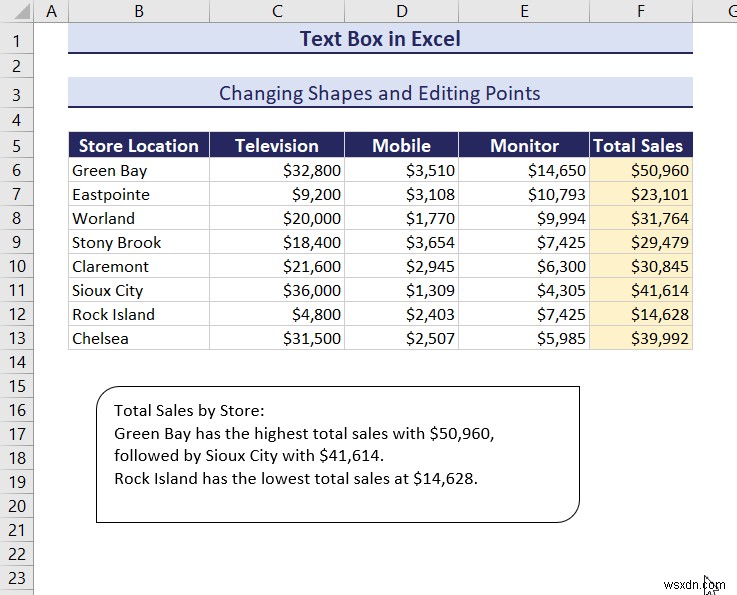Click Rock Island total sales $14,628 cell
The image size is (737, 595).
click(x=641, y=314)
